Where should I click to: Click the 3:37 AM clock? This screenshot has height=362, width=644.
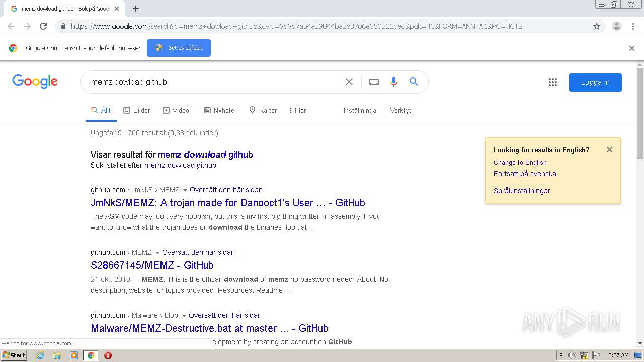point(618,355)
